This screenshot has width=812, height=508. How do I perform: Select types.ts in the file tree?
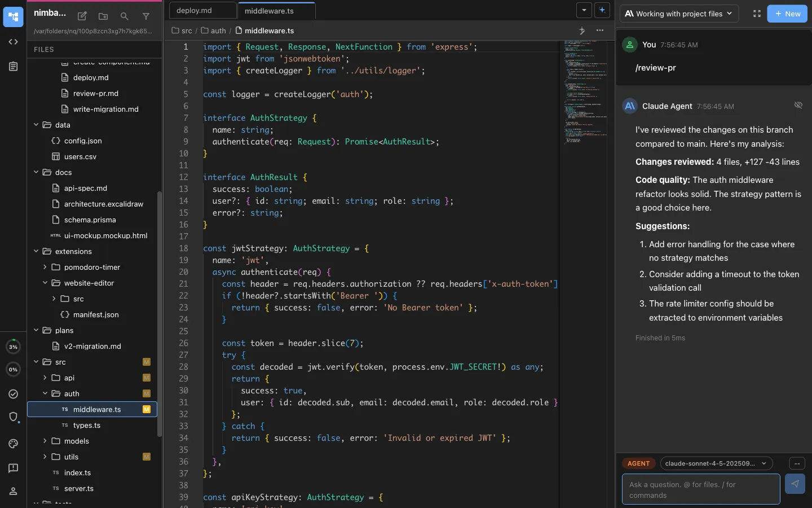pos(87,425)
